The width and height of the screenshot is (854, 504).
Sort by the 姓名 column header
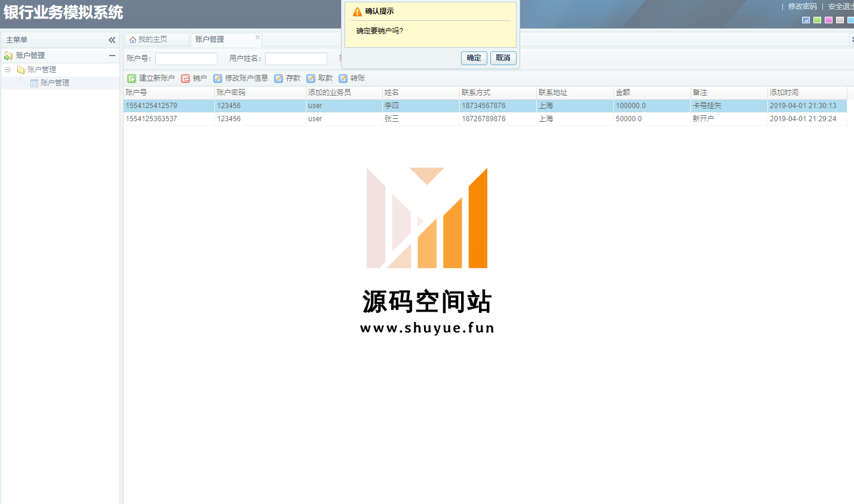pyautogui.click(x=421, y=93)
